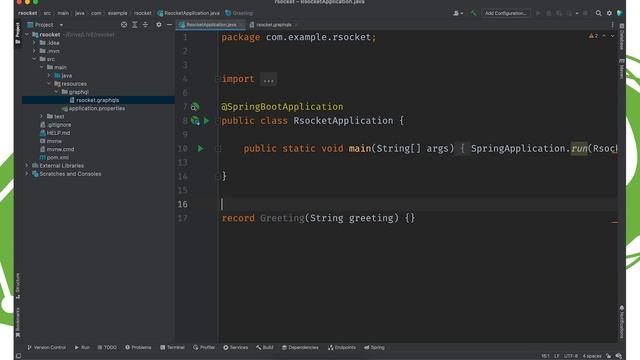
Task: Open the Problems tool window
Action: [x=138, y=347]
